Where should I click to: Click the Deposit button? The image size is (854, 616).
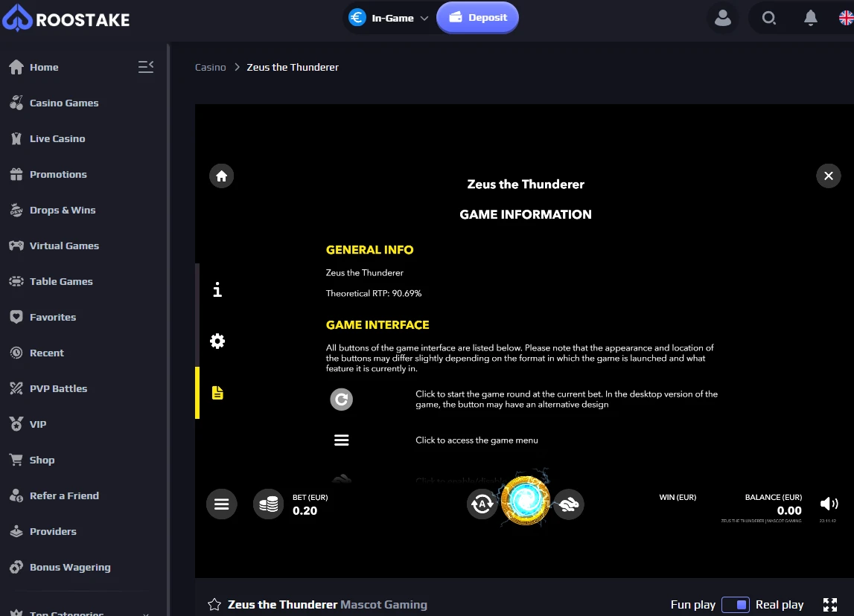coord(478,17)
